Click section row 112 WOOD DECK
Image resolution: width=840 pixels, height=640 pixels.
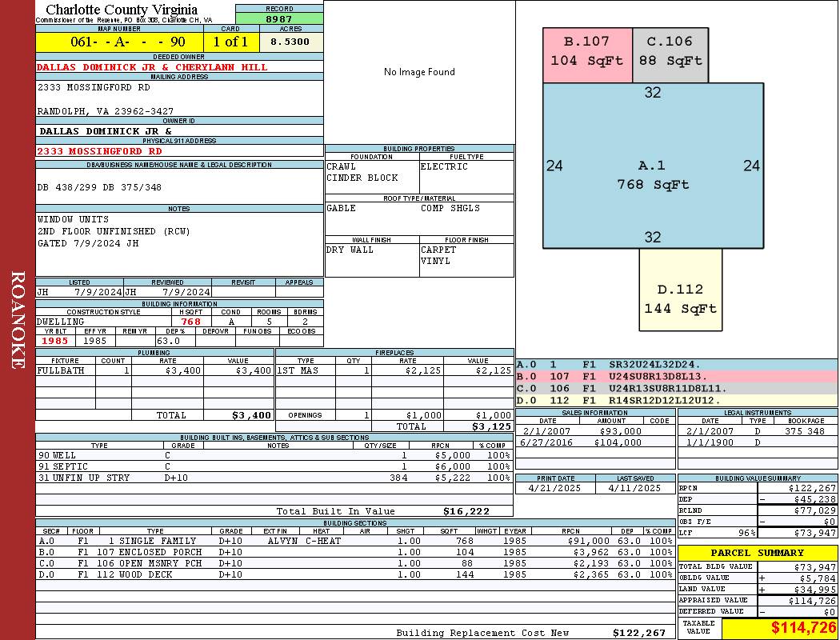click(x=355, y=574)
